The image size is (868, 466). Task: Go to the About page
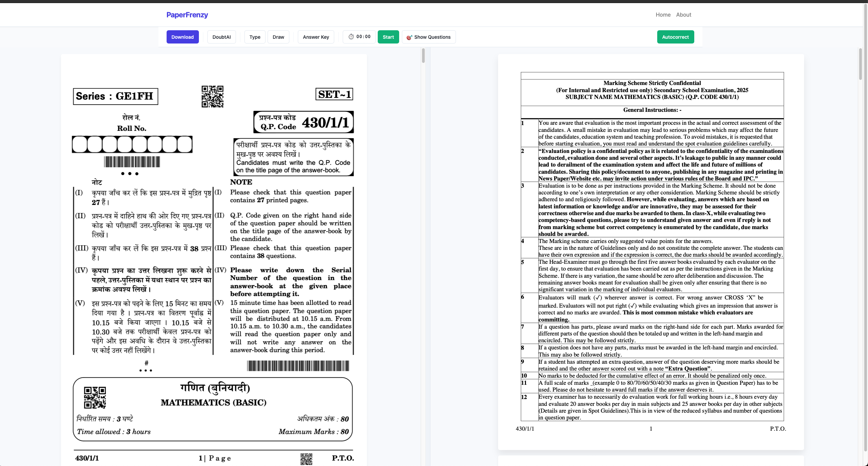click(x=683, y=15)
